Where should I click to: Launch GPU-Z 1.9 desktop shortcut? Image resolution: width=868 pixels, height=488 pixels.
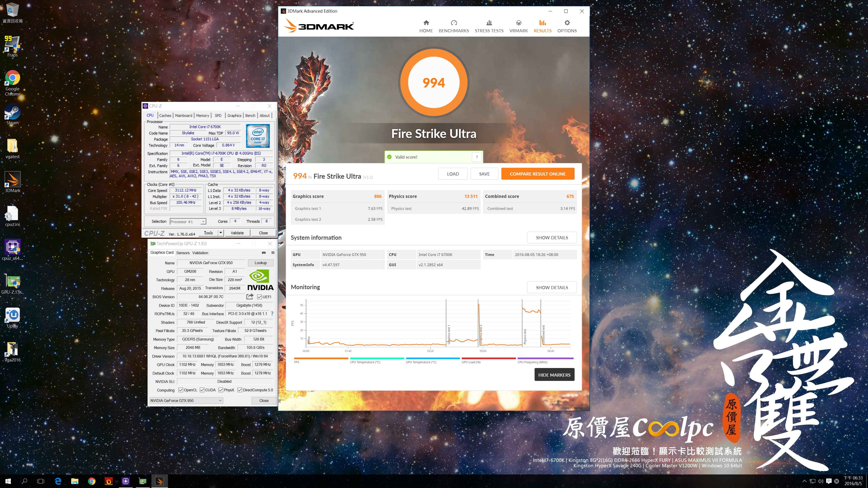pos(12,284)
